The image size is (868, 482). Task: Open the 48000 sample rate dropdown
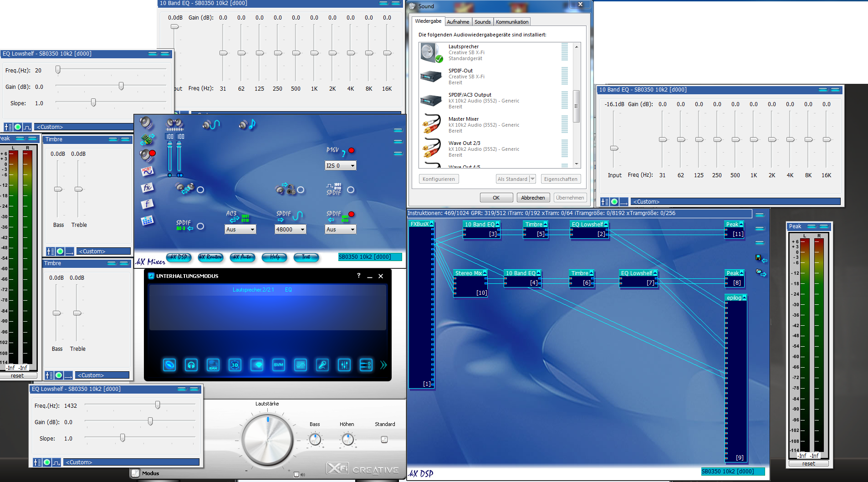(x=291, y=230)
